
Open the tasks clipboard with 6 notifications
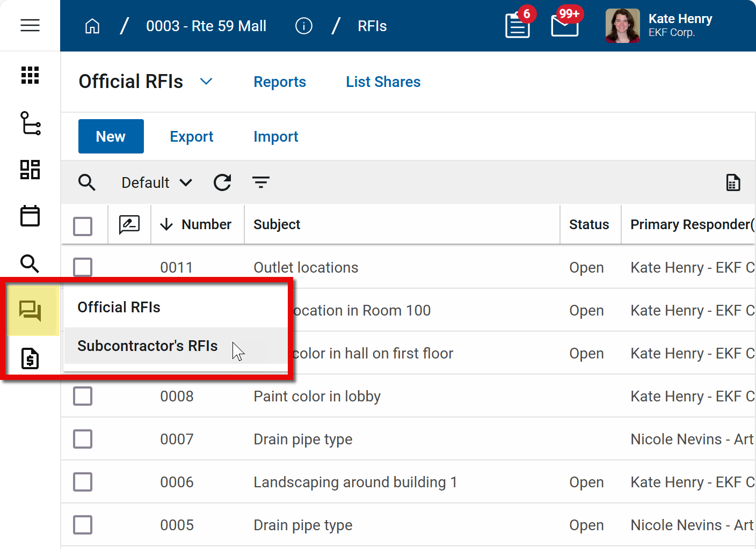[x=517, y=26]
